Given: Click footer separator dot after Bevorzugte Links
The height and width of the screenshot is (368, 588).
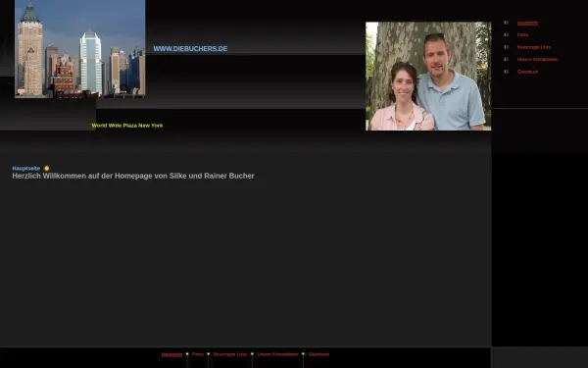Looking at the screenshot, I should click(x=252, y=354).
